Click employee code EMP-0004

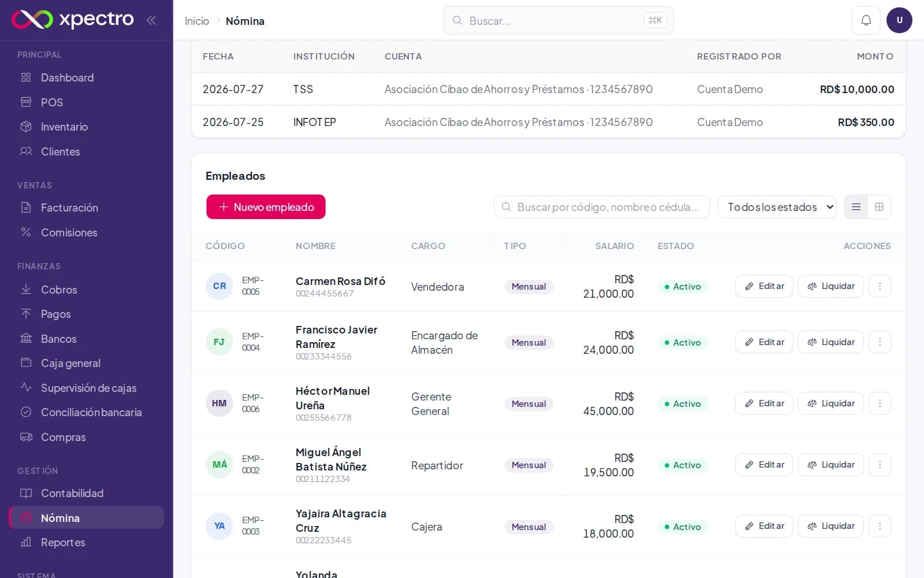[x=252, y=342]
